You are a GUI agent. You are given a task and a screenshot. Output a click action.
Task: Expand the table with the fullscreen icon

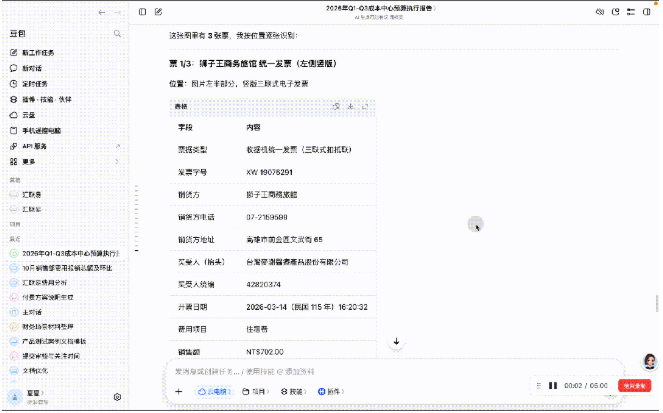coord(365,107)
